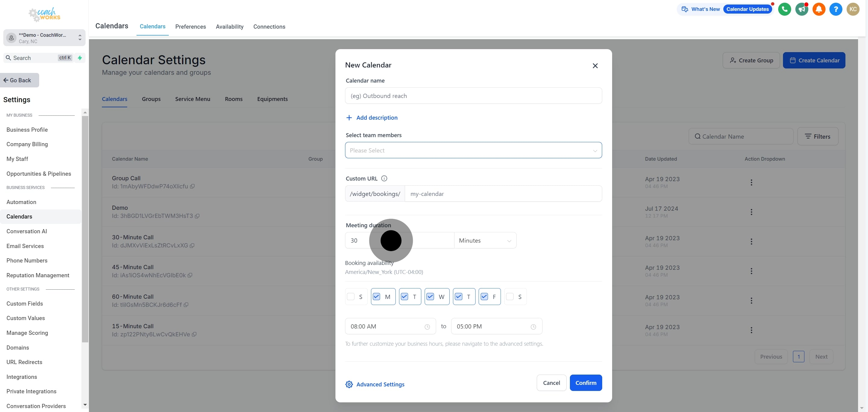Click the green phone dialer icon
868x412 pixels.
785,9
